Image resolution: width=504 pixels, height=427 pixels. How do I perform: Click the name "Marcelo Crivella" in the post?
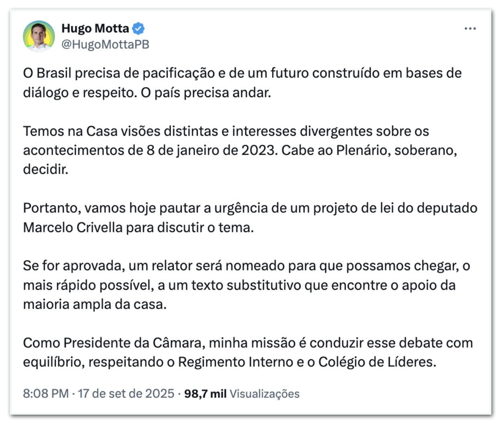point(73,228)
